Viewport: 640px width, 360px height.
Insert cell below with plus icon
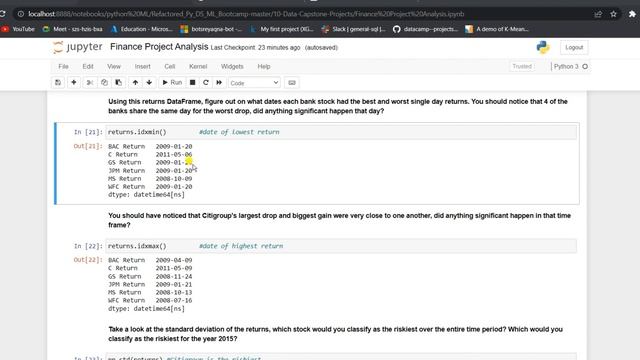pyautogui.click(x=73, y=83)
